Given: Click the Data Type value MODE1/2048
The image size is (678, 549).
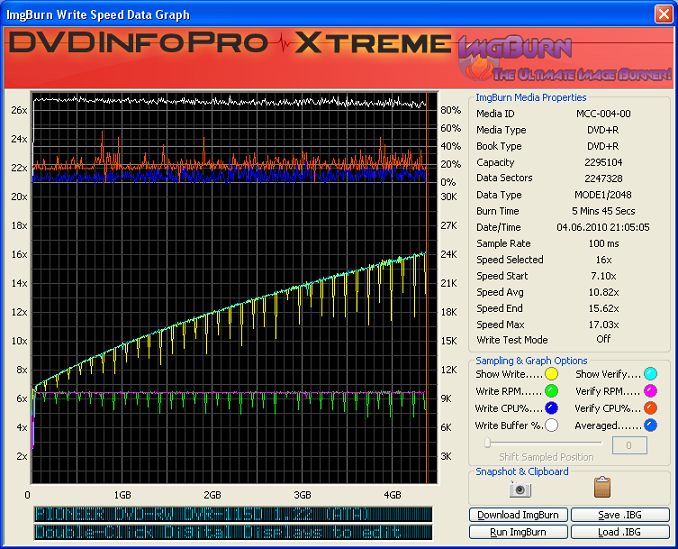Looking at the screenshot, I should click(x=603, y=195).
